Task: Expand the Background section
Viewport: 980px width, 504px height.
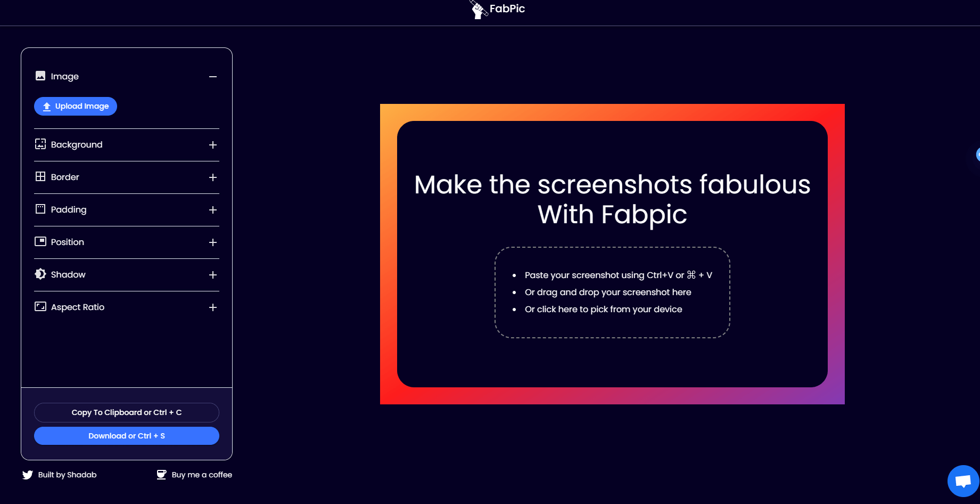Action: tap(213, 145)
